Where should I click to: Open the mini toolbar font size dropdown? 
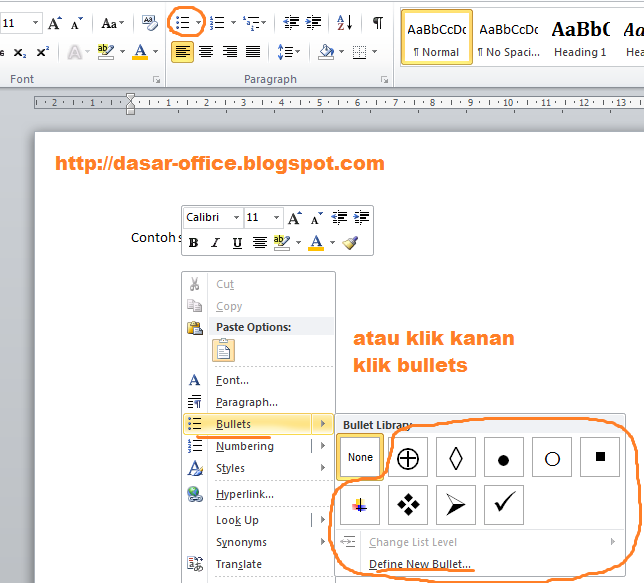click(276, 217)
